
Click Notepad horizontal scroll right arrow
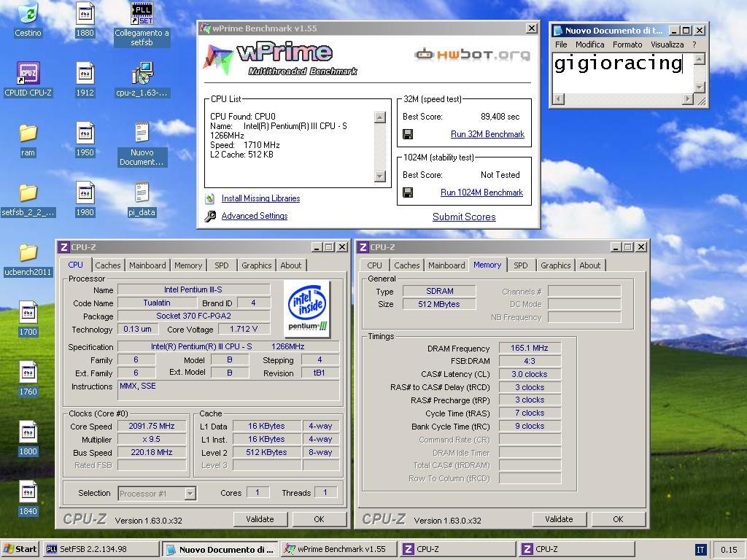coord(687,99)
